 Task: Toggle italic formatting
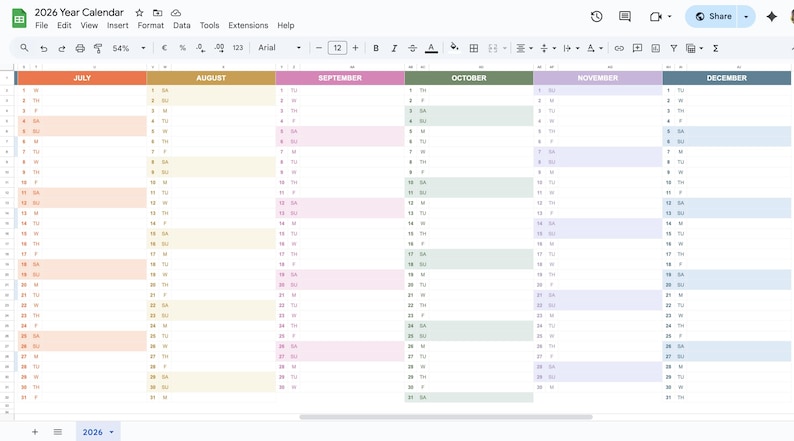click(394, 48)
